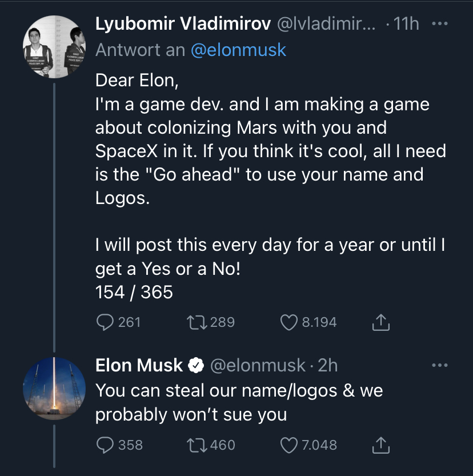The image size is (473, 476).
Task: Retweet Elon Musk's reply
Action: point(198,445)
